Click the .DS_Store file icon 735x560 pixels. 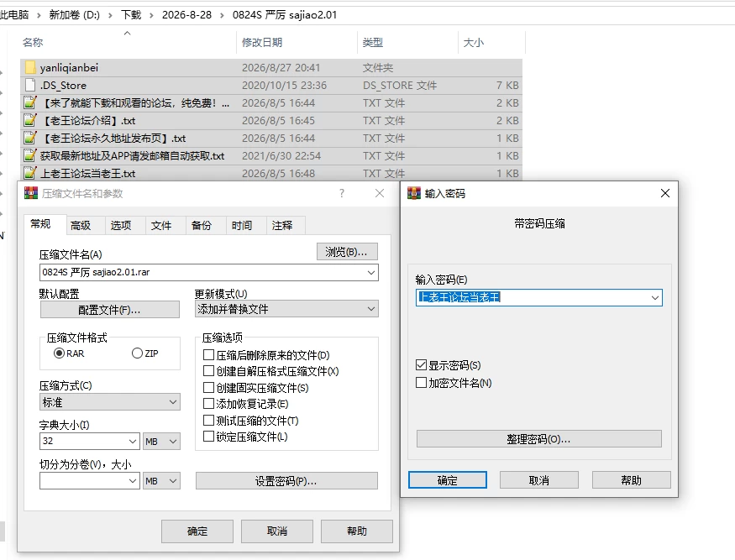click(30, 86)
